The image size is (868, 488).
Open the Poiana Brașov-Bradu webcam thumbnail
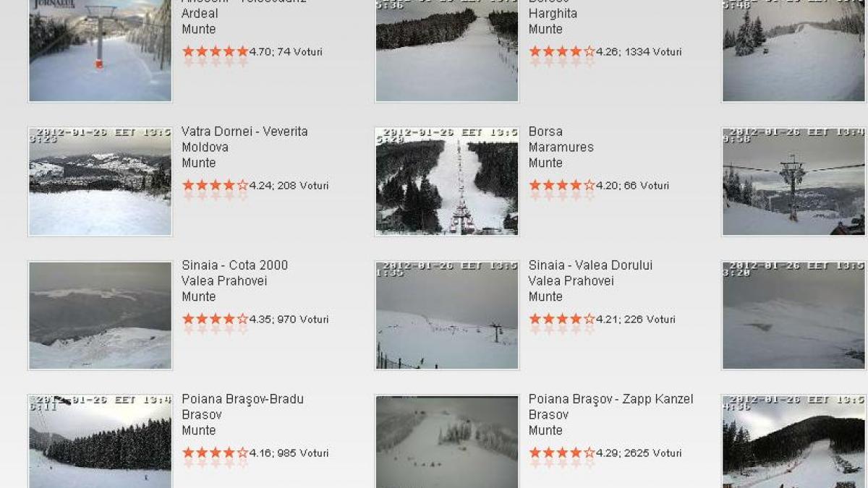tap(100, 442)
